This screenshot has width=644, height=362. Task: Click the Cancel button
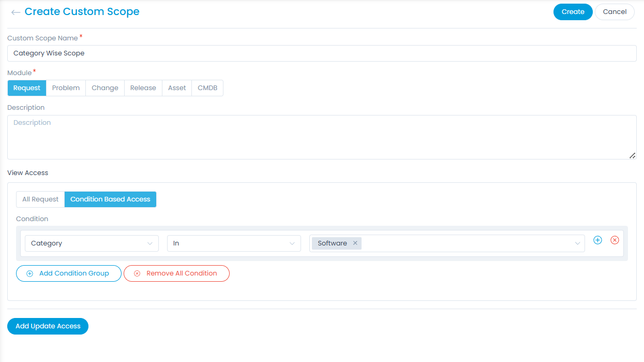pyautogui.click(x=615, y=12)
